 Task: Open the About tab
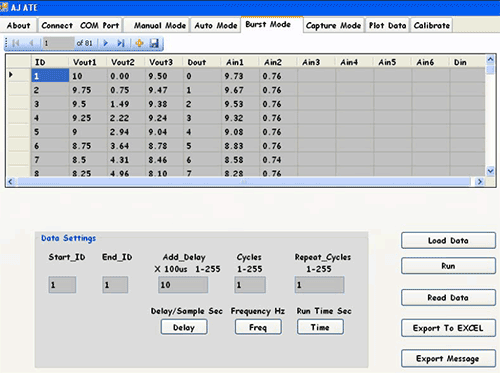pos(18,25)
